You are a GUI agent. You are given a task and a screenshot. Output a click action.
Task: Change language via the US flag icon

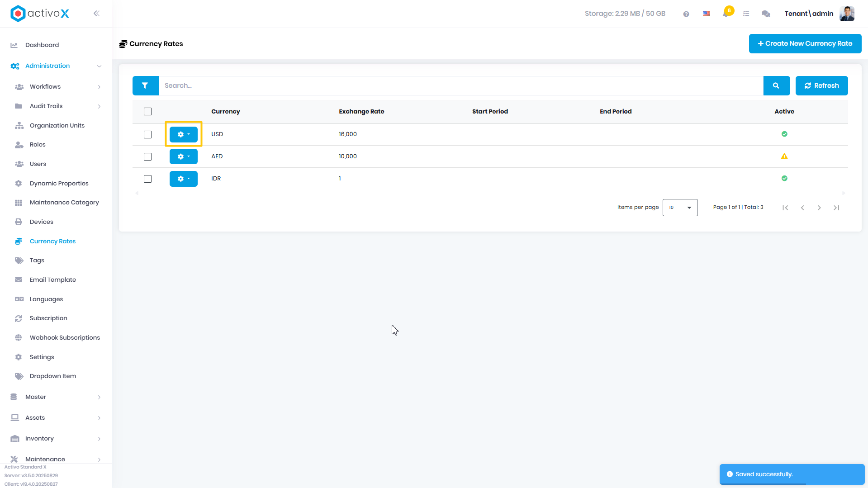coord(706,14)
